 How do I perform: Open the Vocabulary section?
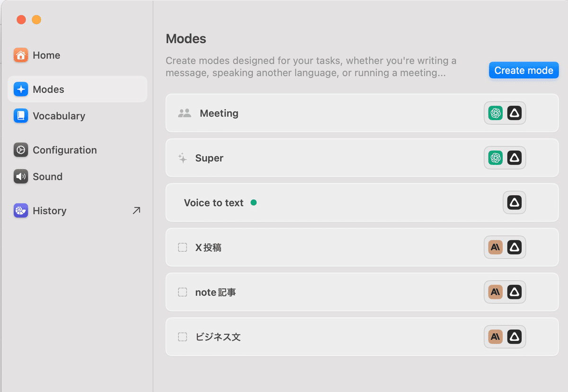59,116
